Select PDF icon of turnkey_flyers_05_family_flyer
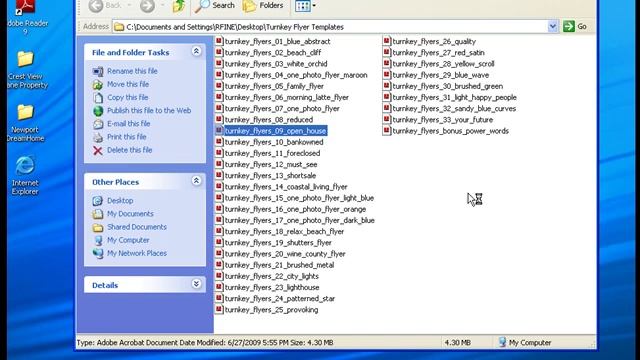Screen dimensions: 640x360 click(x=219, y=86)
